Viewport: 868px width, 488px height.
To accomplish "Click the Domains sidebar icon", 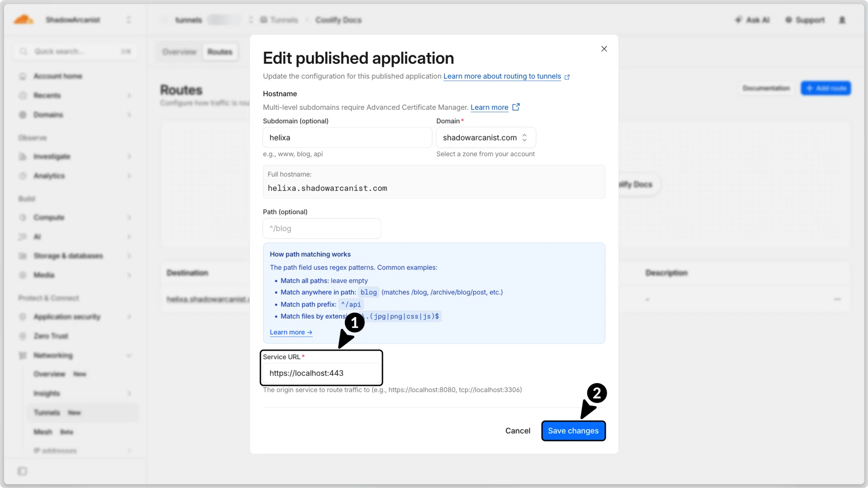I will coord(23,115).
